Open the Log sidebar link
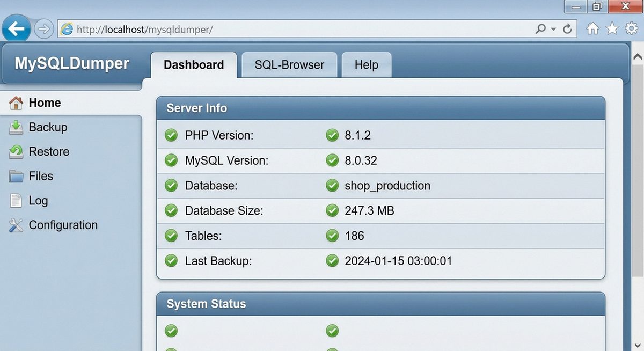This screenshot has width=644, height=351. pyautogui.click(x=38, y=201)
